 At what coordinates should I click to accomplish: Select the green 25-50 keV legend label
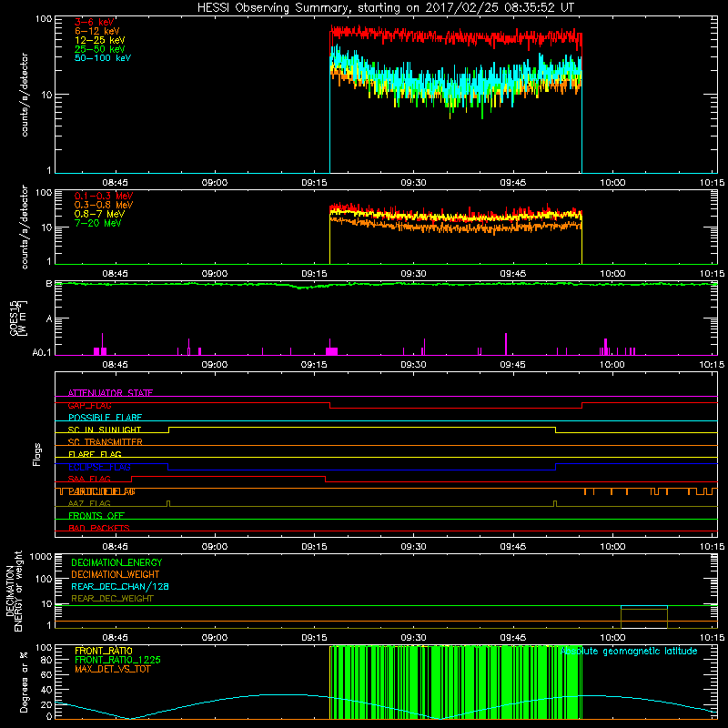99,49
